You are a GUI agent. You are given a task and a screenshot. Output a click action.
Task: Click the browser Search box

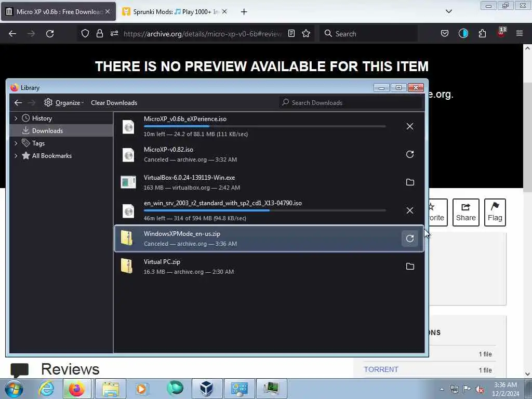click(x=368, y=34)
